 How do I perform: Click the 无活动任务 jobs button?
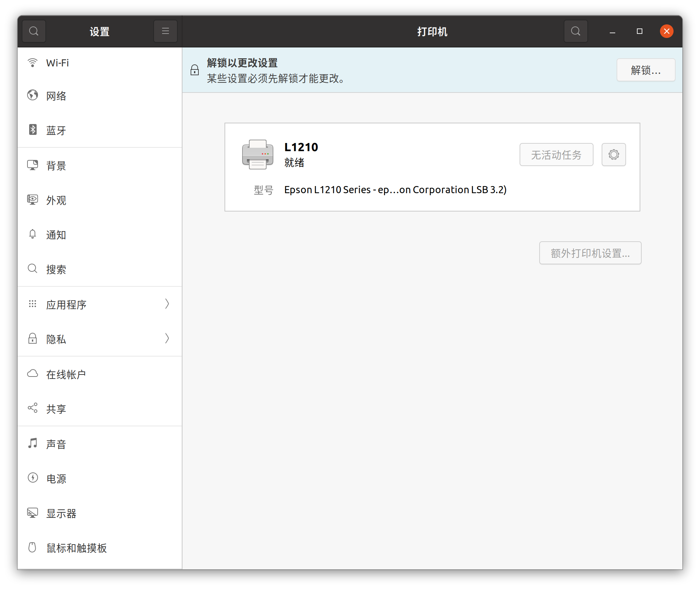(556, 155)
